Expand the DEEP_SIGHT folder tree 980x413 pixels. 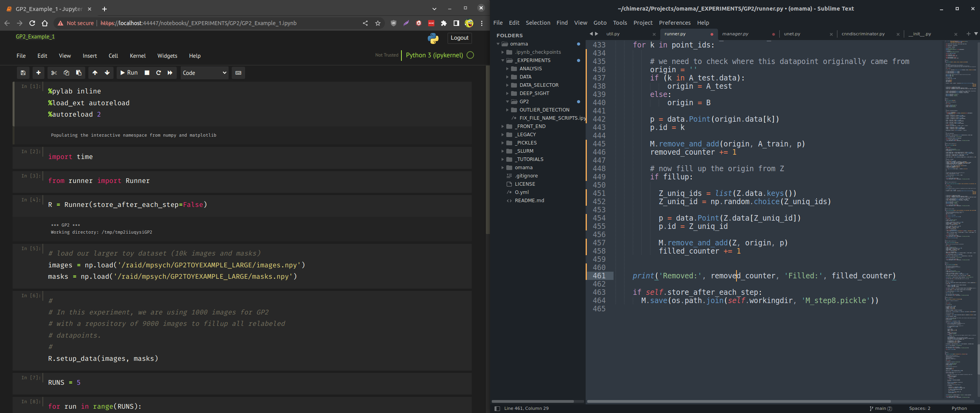click(x=507, y=93)
